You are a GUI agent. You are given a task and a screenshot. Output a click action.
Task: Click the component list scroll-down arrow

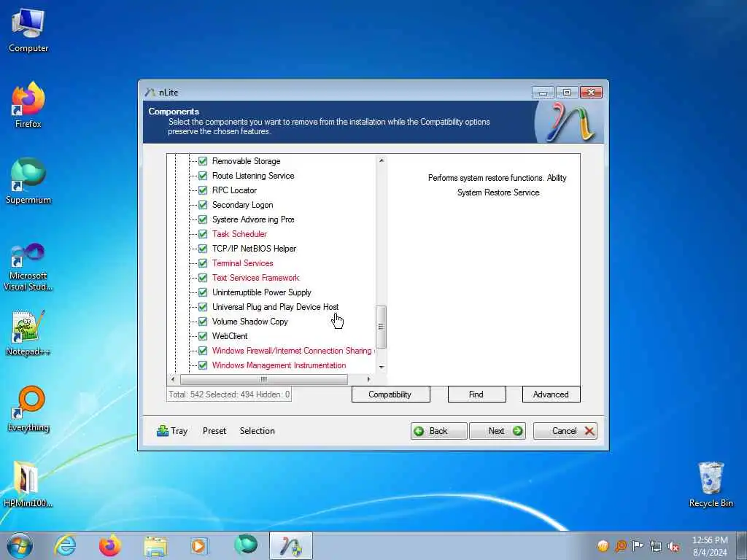pyautogui.click(x=381, y=367)
